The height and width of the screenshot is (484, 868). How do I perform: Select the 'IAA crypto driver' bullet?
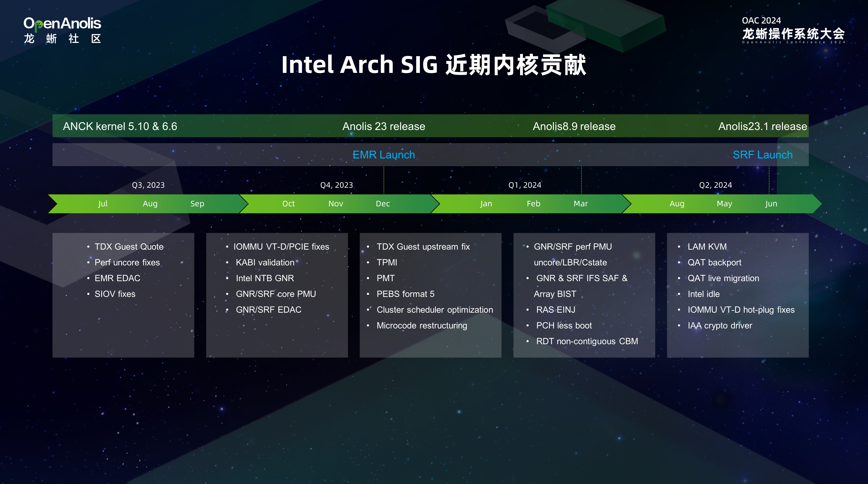coord(720,326)
